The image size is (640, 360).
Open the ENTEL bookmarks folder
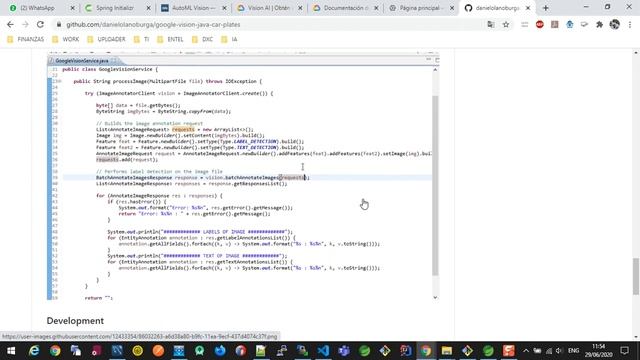(170, 39)
